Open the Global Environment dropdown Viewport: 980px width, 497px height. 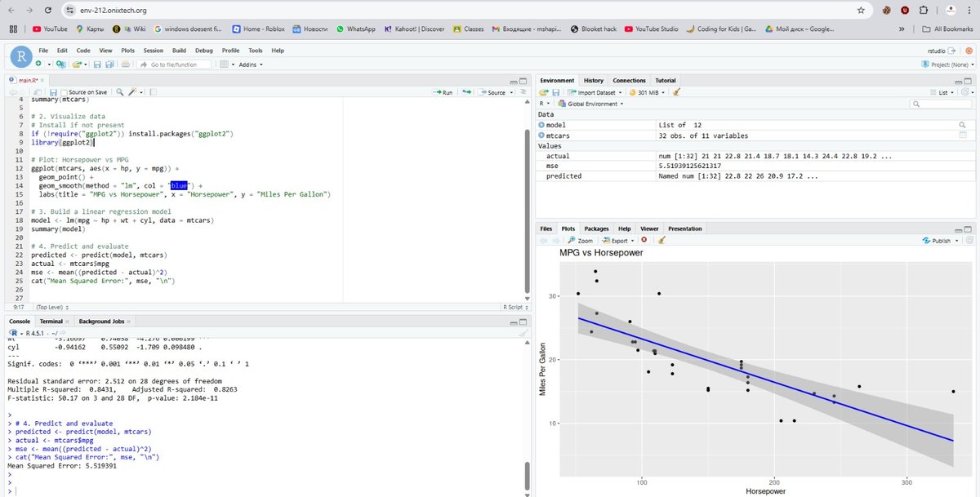592,104
